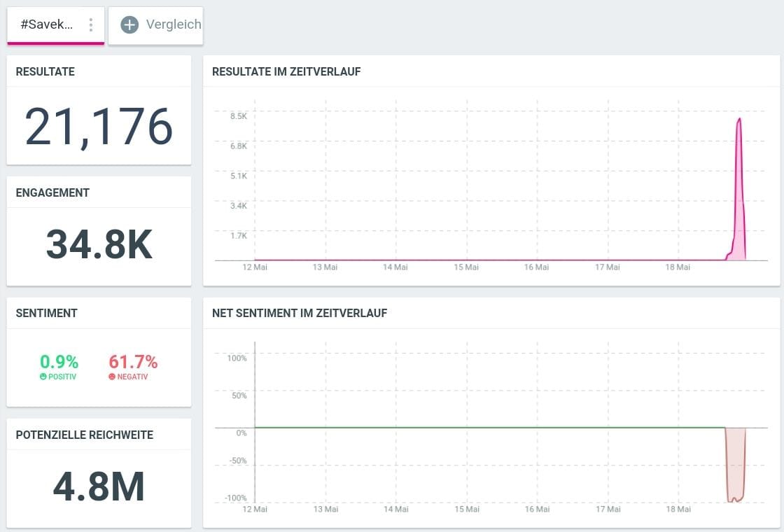The height and width of the screenshot is (532, 784).
Task: Open the three-dot menu on #Savek tab
Action: pos(90,24)
